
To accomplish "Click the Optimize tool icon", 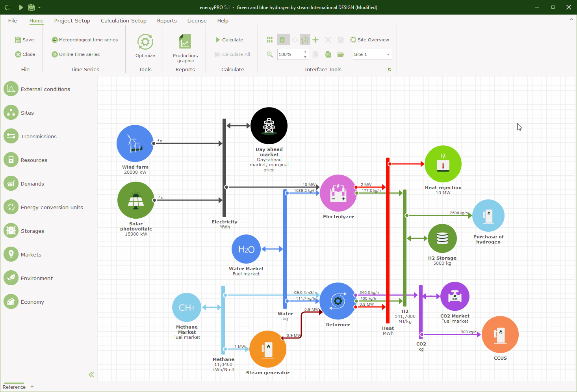I will [145, 42].
